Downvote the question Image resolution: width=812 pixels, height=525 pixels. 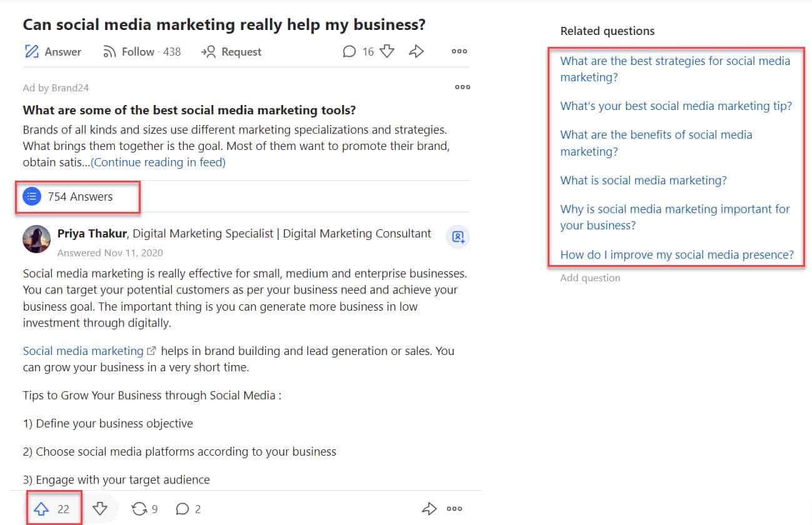(x=387, y=51)
